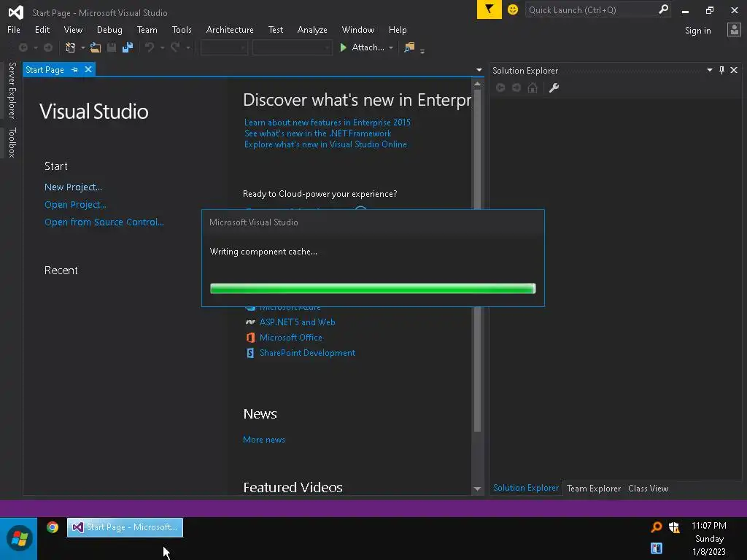Click the More news link

click(264, 440)
